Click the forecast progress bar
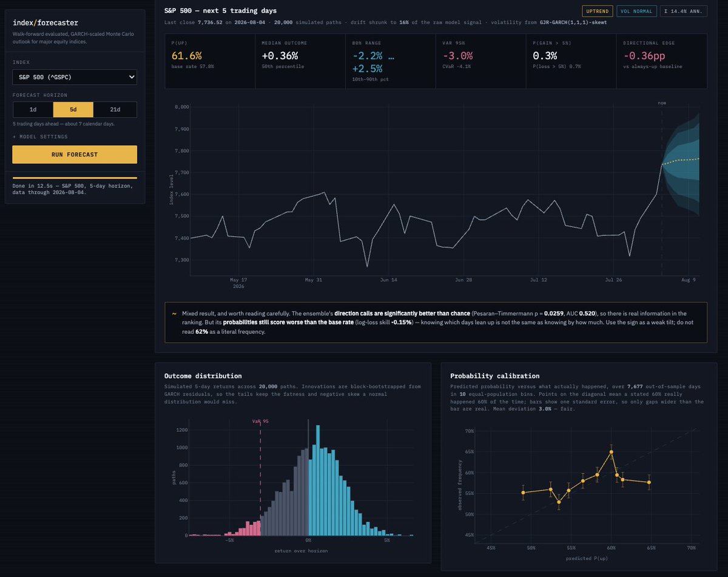 coord(75,178)
